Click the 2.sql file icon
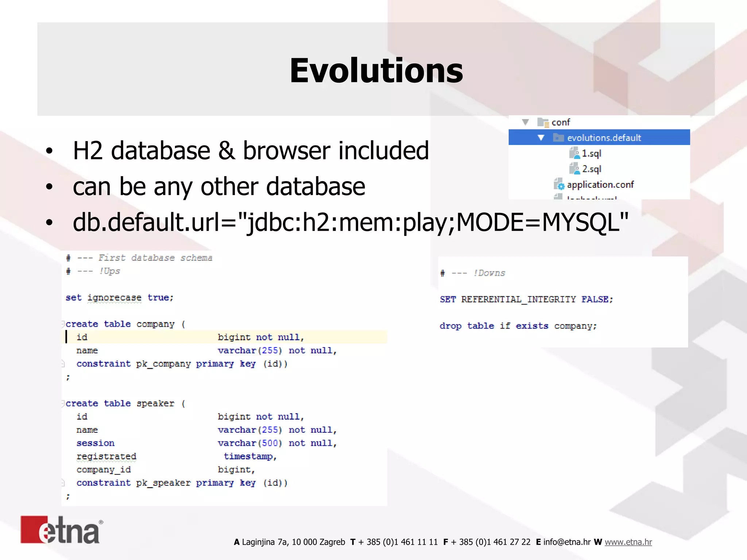This screenshot has height=560, width=747. (x=574, y=169)
